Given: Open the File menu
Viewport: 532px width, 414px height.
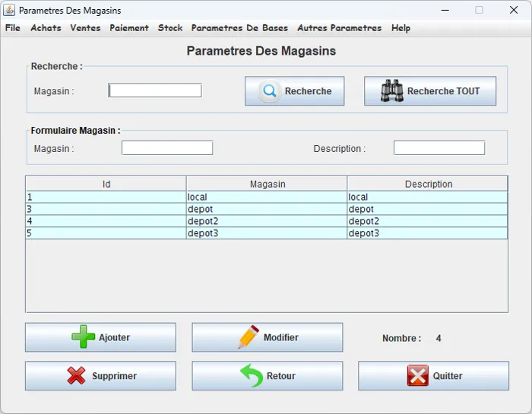Looking at the screenshot, I should click(13, 28).
